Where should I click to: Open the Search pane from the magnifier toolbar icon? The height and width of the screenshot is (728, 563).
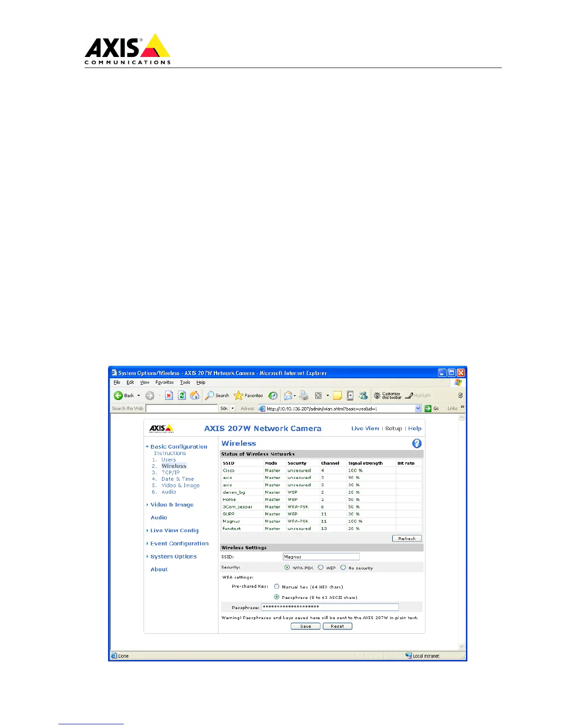(x=209, y=395)
